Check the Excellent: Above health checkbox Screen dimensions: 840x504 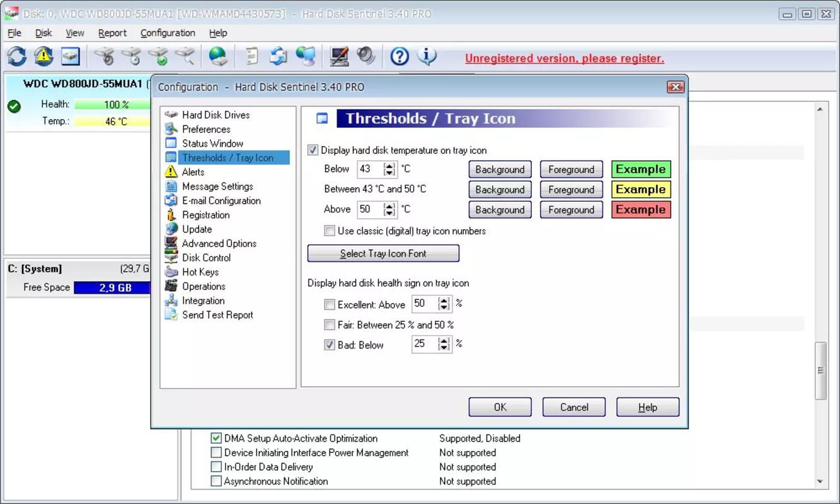click(x=330, y=305)
